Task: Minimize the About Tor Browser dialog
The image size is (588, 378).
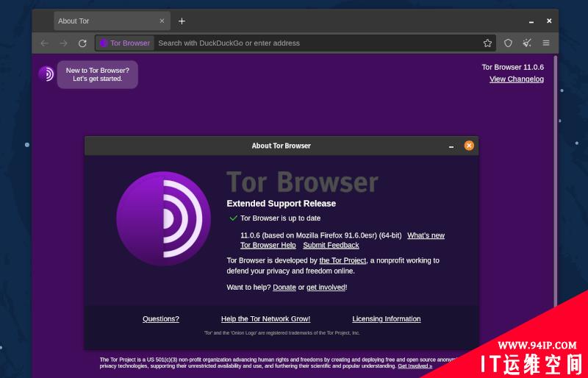Action: [x=451, y=146]
